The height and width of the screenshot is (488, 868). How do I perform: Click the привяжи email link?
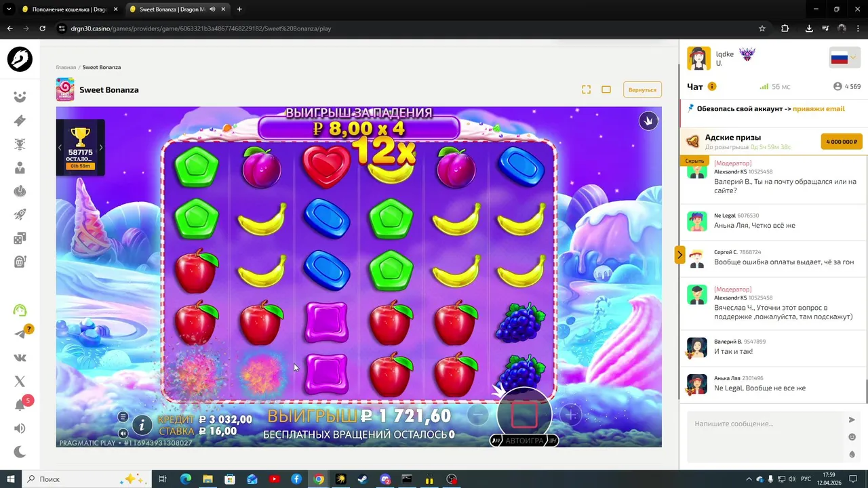pos(818,108)
